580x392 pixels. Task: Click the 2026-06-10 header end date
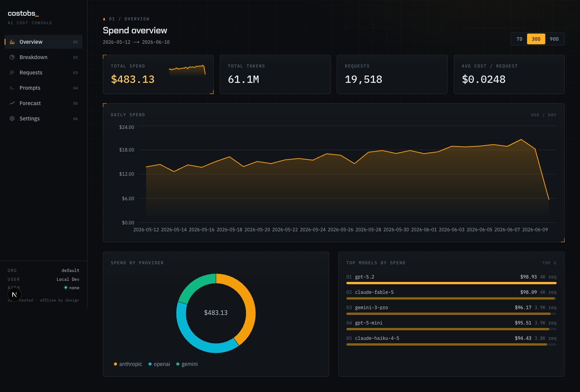tap(156, 42)
